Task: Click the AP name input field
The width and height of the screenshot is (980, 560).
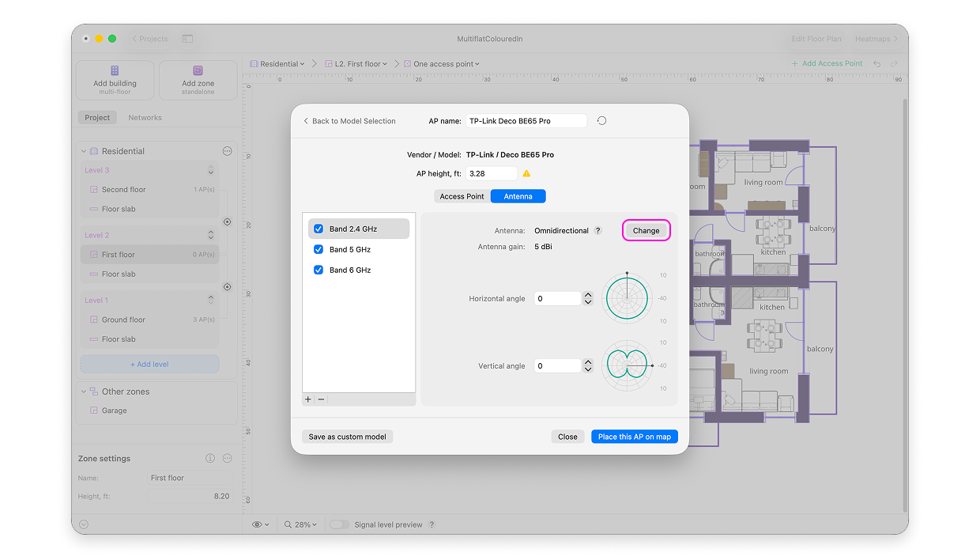Action: point(526,121)
